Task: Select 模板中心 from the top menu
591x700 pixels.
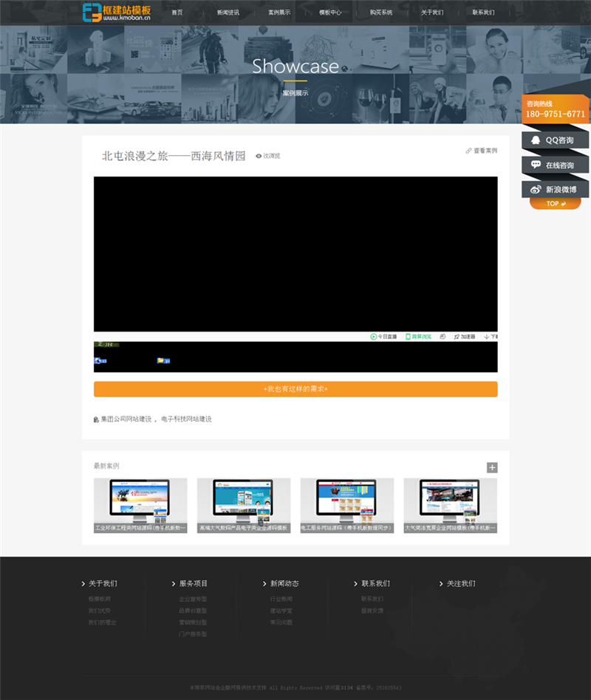Action: click(x=330, y=13)
